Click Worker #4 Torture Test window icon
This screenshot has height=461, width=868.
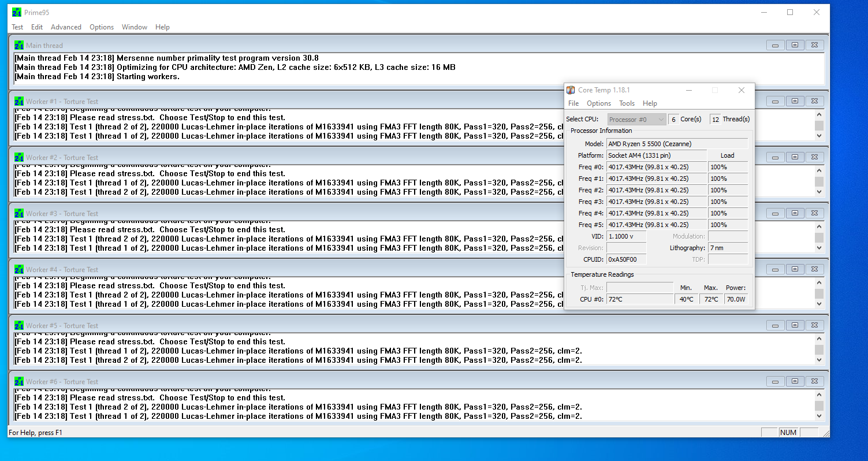(x=19, y=269)
